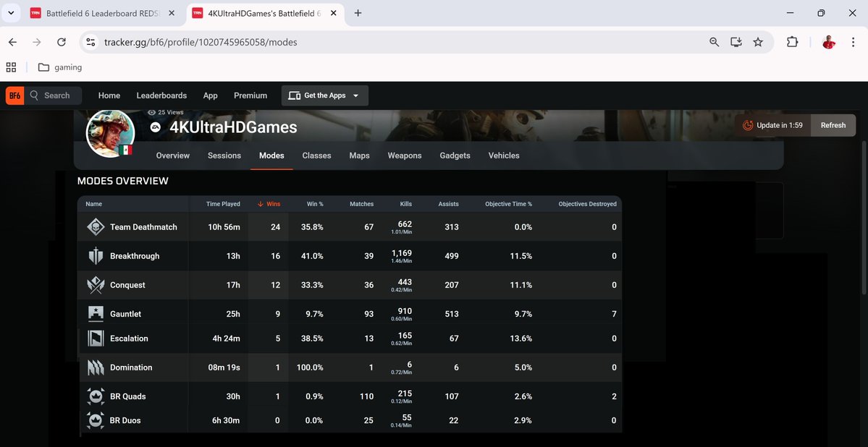Click the Breakthrough mode icon

[96, 256]
